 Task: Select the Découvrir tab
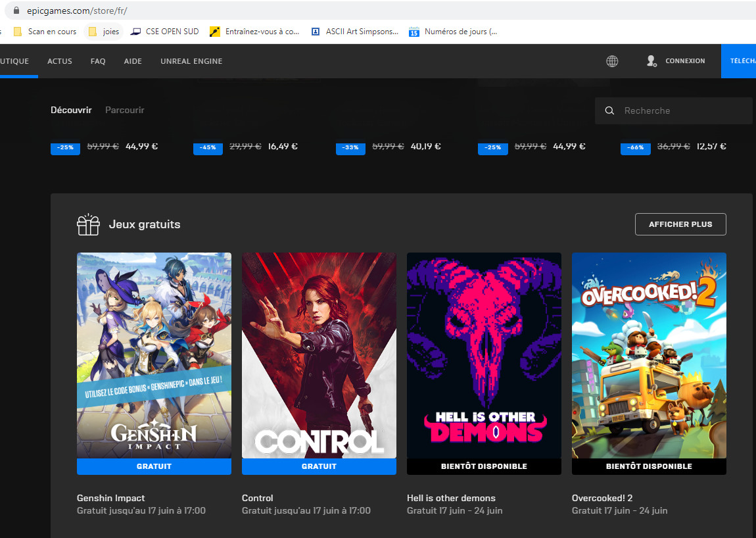point(72,110)
